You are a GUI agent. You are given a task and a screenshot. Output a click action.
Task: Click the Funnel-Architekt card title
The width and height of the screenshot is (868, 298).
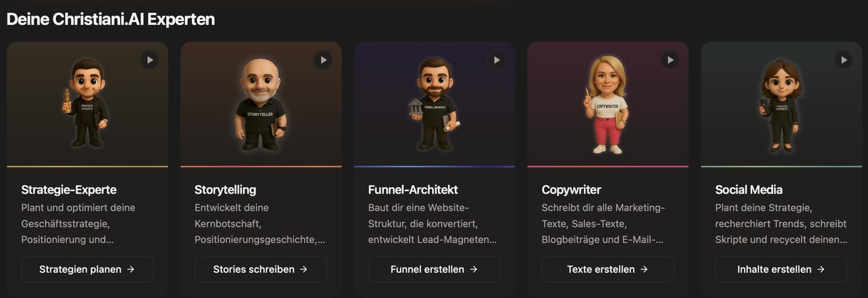(413, 190)
